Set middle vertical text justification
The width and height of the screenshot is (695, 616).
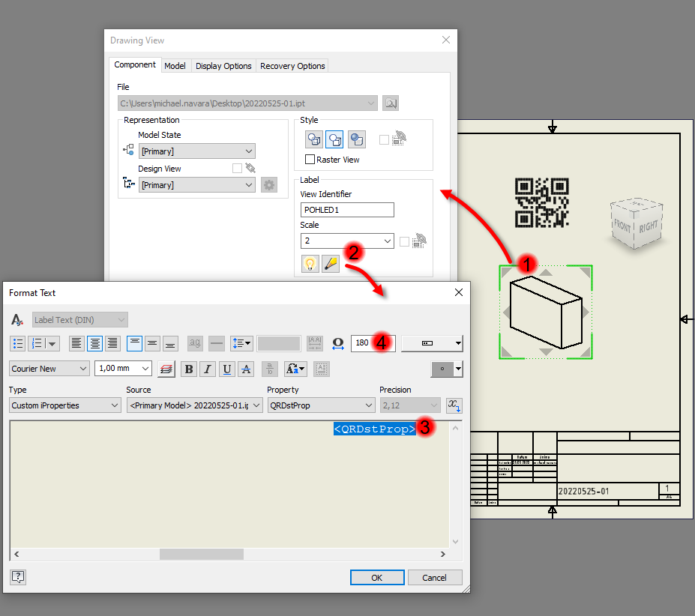pyautogui.click(x=152, y=343)
